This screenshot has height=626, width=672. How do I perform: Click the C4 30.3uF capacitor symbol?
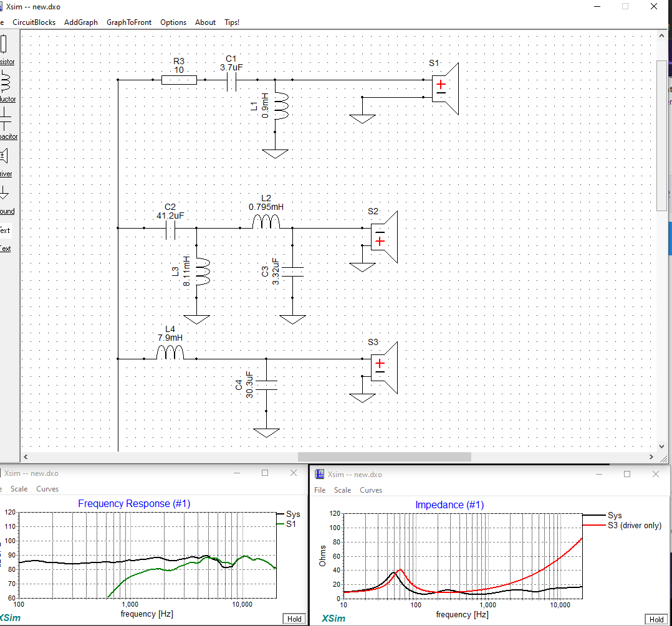coord(267,385)
